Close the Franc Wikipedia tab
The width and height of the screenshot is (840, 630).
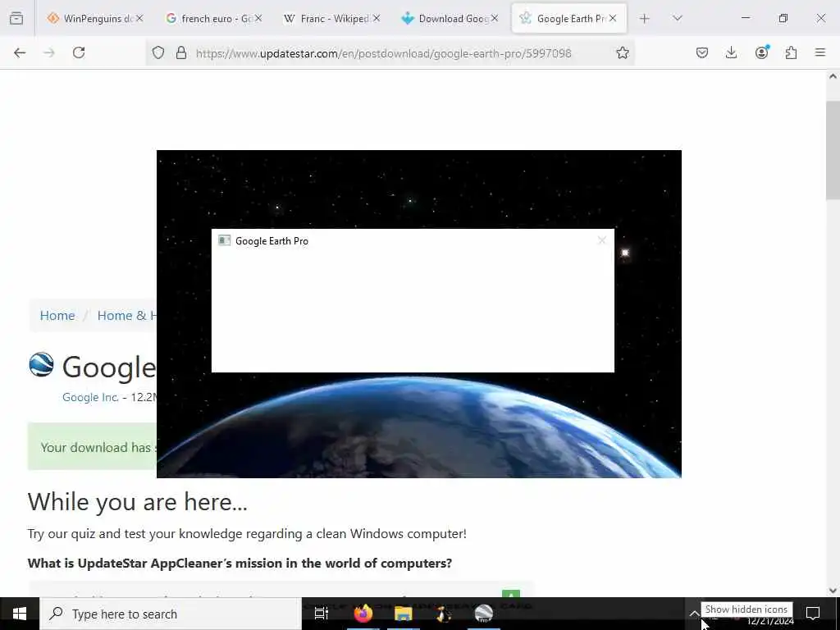point(377,18)
